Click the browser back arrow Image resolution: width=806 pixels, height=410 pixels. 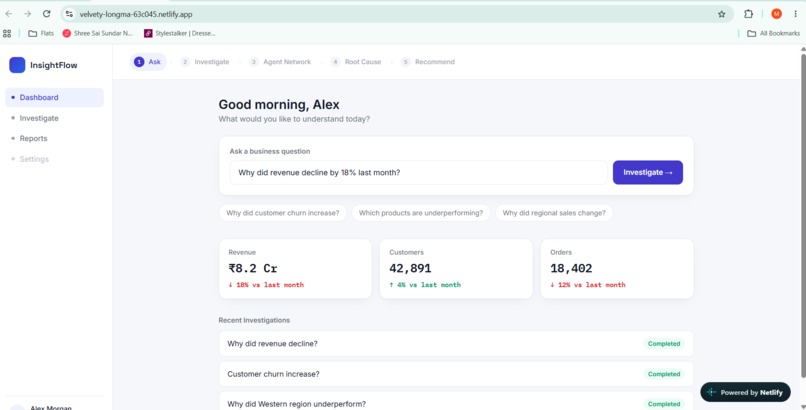9,14
